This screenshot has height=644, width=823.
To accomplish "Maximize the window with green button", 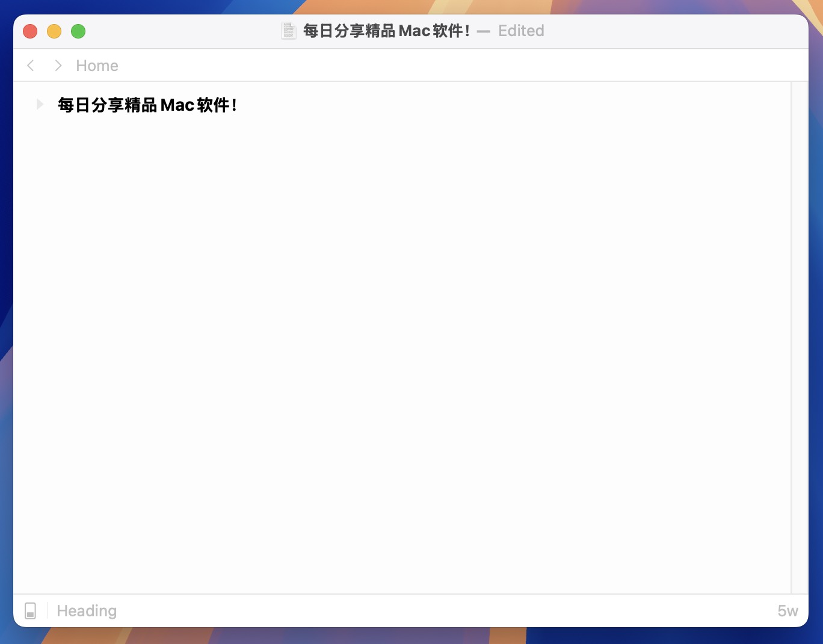I will (x=78, y=31).
